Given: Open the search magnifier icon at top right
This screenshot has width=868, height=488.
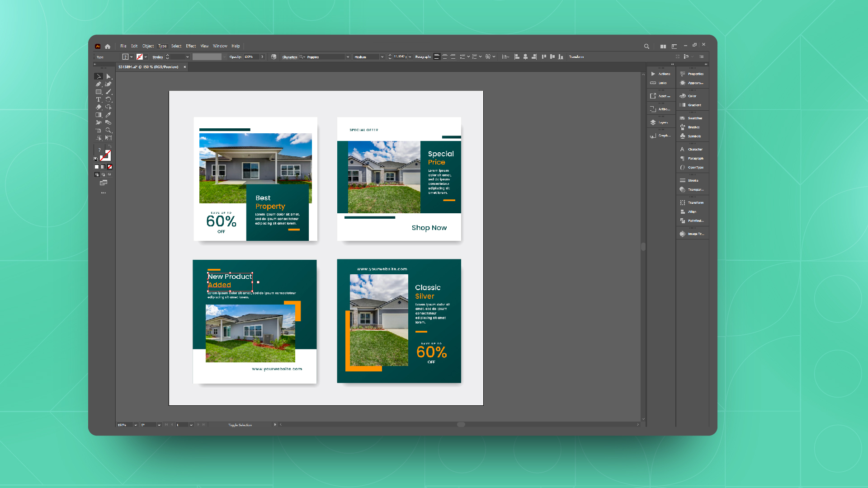Looking at the screenshot, I should click(x=646, y=46).
